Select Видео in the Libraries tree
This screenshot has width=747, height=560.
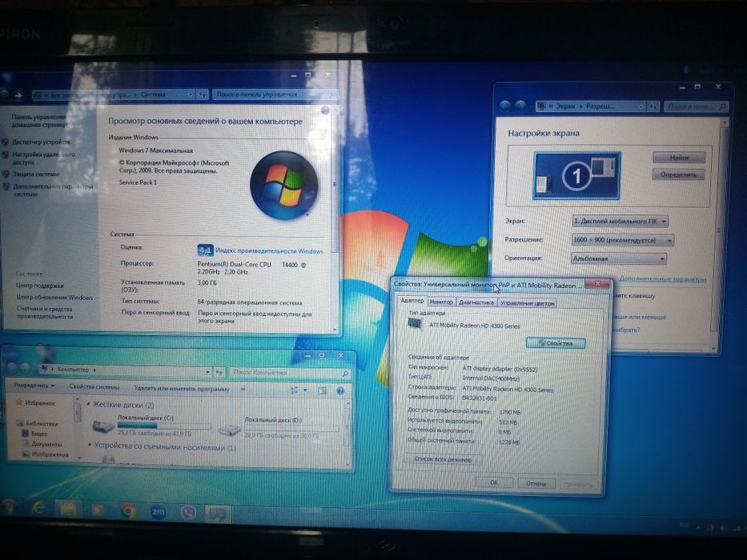[38, 434]
